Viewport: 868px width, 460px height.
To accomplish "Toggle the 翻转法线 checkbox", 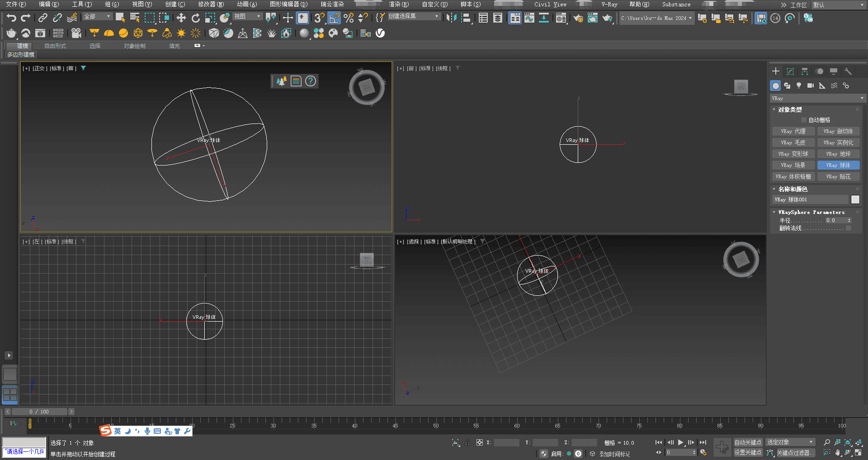I will click(848, 228).
